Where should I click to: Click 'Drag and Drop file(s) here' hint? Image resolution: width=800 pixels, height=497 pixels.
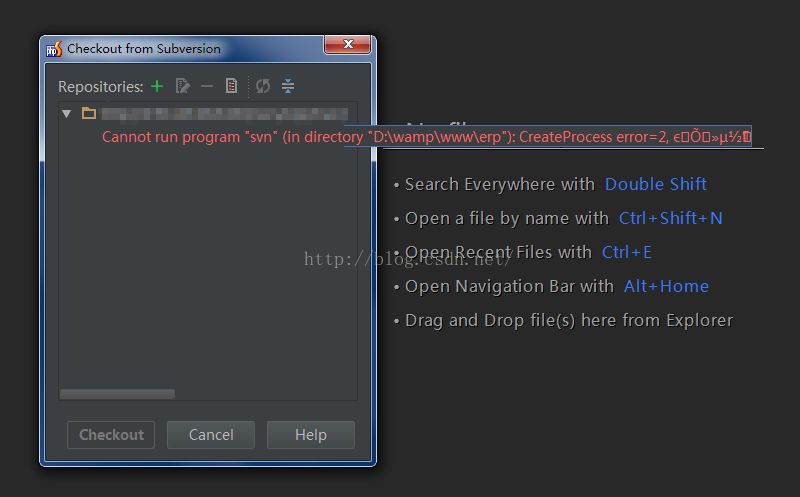pos(569,320)
